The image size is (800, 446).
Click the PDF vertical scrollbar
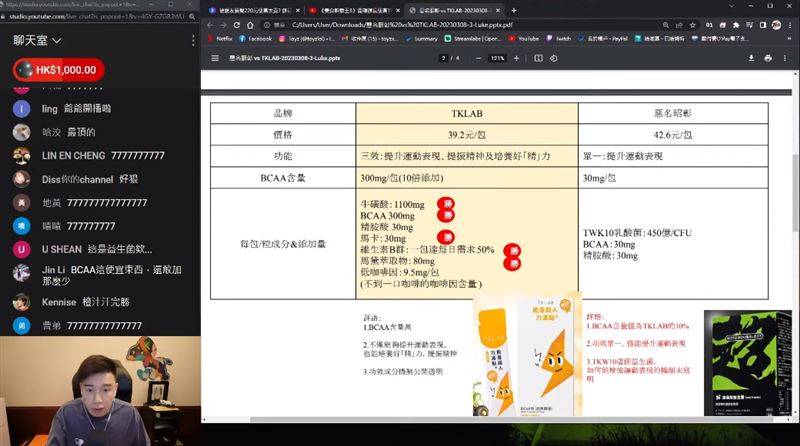795,191
